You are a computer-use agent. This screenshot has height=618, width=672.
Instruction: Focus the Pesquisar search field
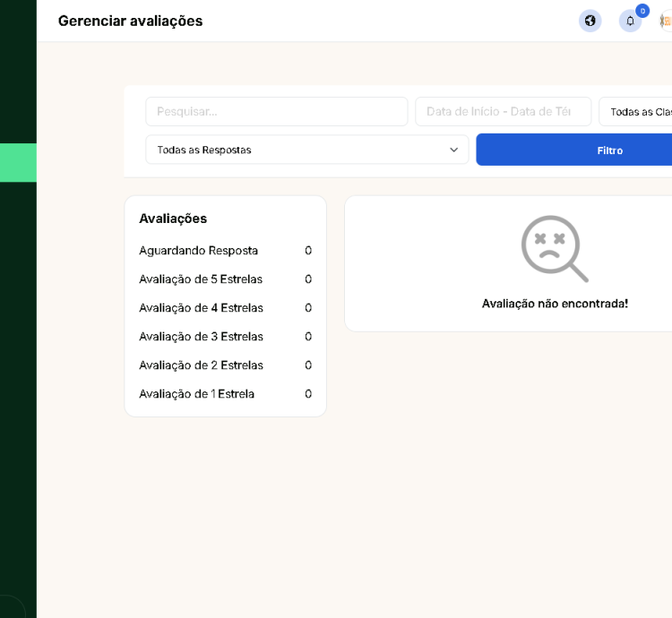point(276,112)
